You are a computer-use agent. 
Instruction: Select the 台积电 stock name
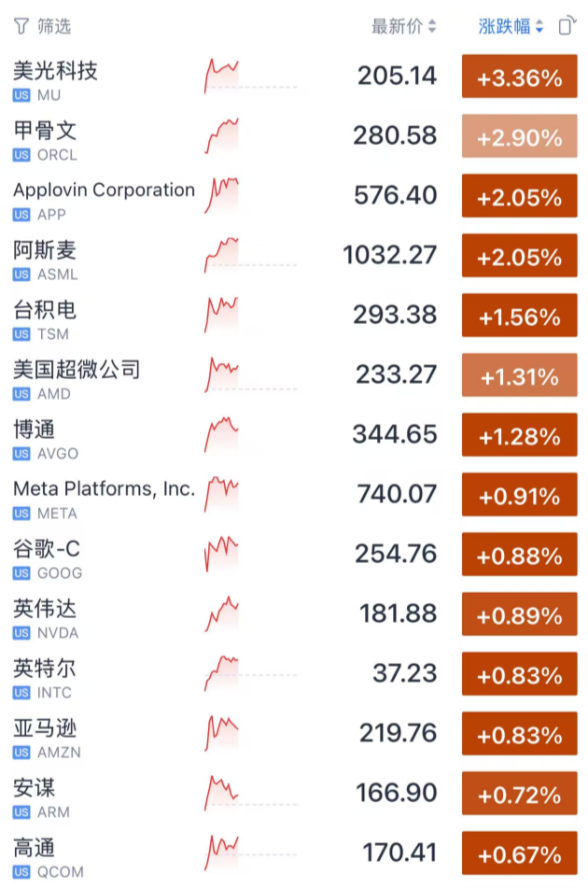(x=45, y=310)
